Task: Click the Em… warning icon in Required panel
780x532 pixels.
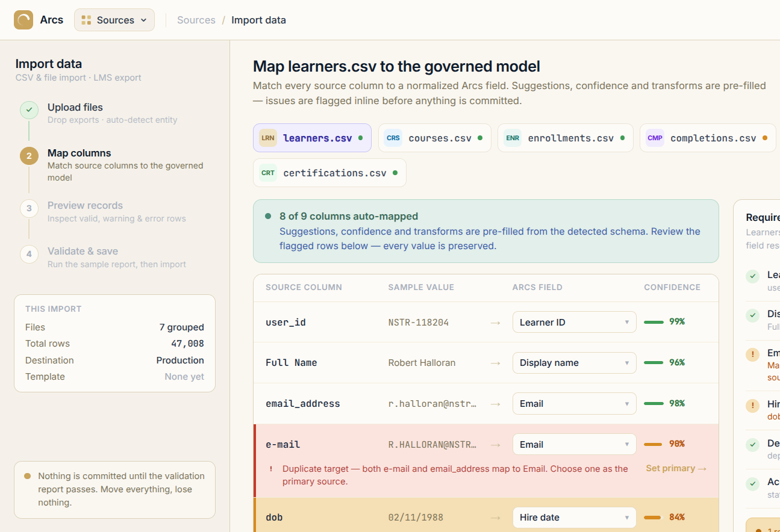Action: [x=752, y=354]
